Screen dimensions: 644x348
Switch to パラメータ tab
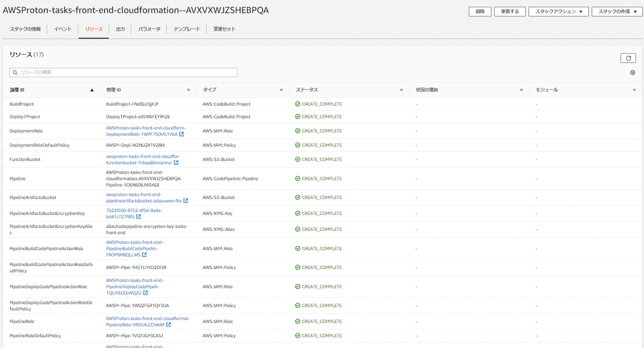149,29
